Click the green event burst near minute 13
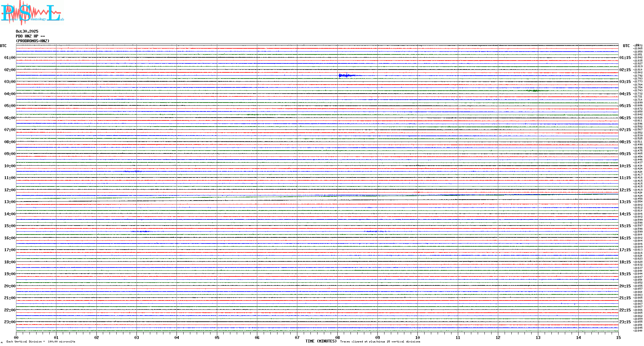Screen dimensions: 644x346 (x=534, y=91)
